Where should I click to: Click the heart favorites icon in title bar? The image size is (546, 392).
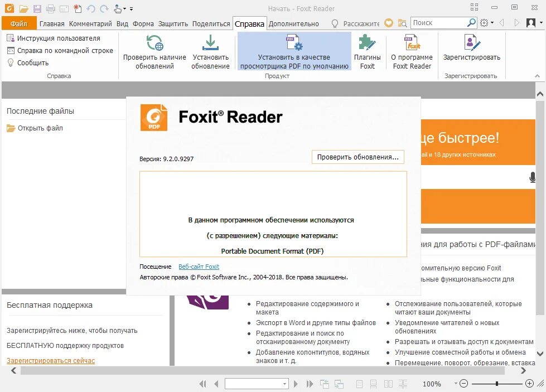coord(389,23)
